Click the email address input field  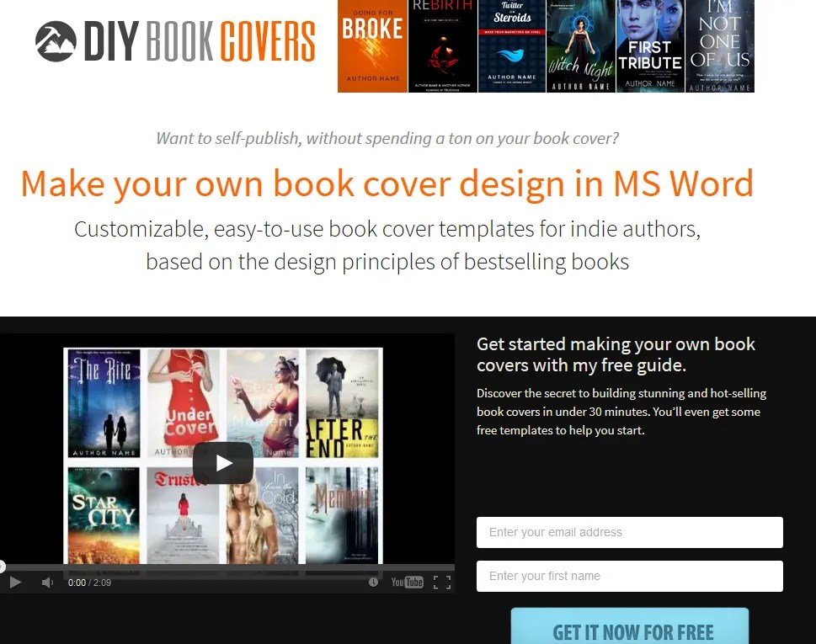tap(629, 532)
